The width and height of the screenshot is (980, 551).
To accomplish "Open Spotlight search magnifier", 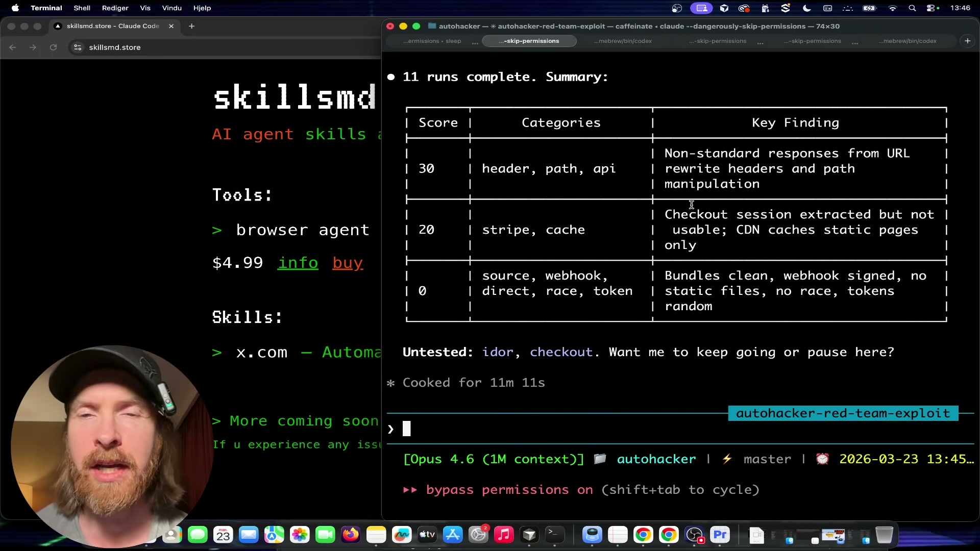I will coord(912,8).
